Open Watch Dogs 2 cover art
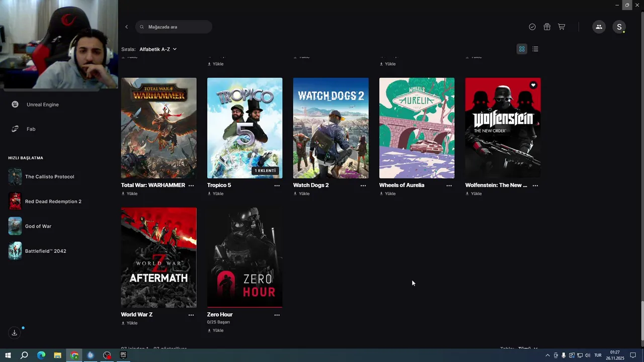Image resolution: width=644 pixels, height=362 pixels. [331, 128]
